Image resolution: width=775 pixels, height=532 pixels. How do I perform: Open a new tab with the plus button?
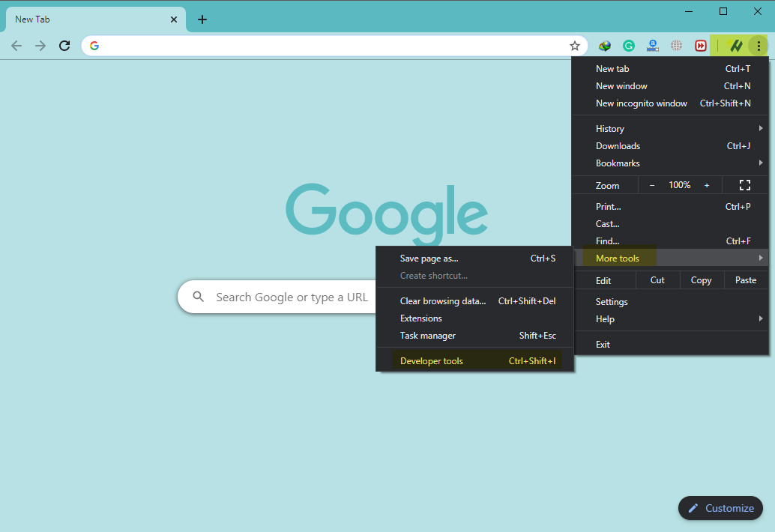click(x=202, y=19)
